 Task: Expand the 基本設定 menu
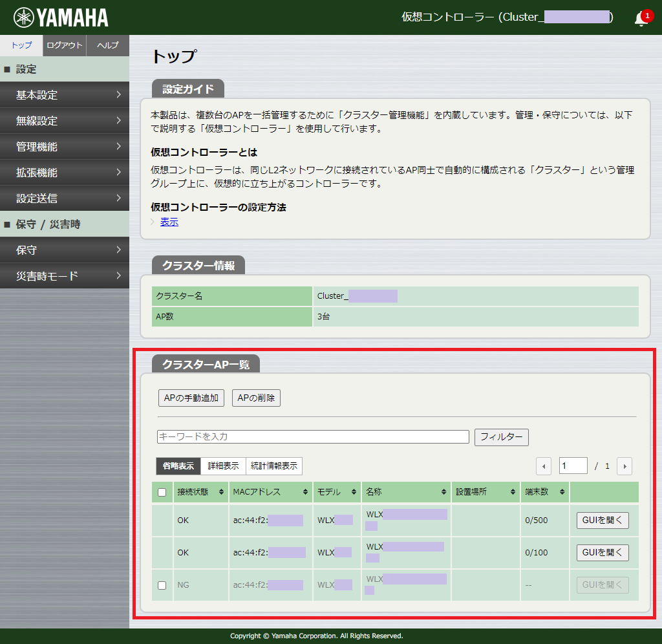click(x=65, y=95)
